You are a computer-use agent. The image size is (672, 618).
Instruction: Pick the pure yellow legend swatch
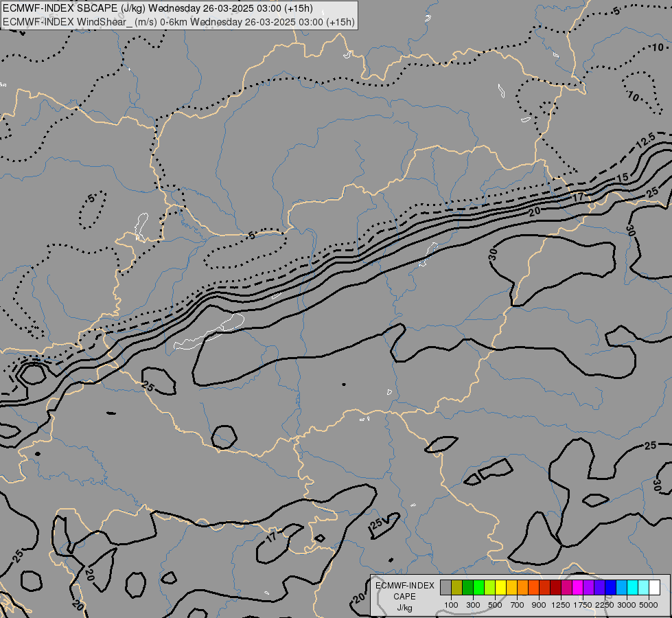(x=500, y=587)
